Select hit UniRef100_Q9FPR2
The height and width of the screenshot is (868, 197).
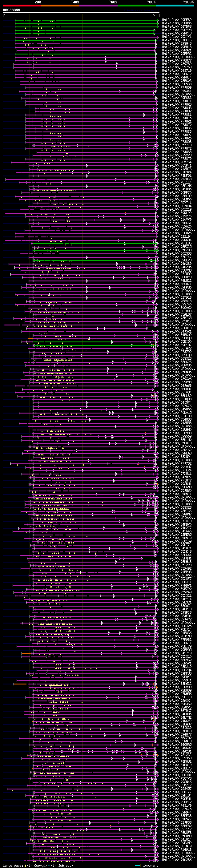(177, 54)
